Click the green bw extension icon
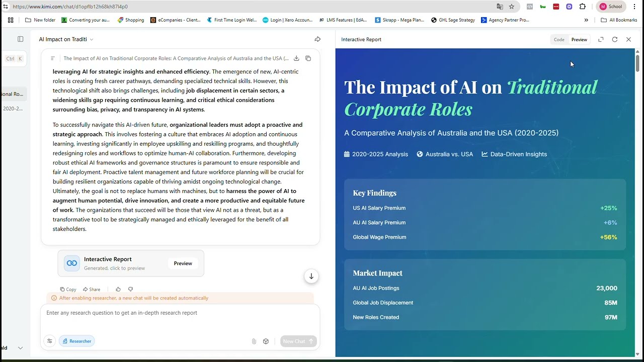Viewport: 644px width, 362px height. tap(543, 7)
